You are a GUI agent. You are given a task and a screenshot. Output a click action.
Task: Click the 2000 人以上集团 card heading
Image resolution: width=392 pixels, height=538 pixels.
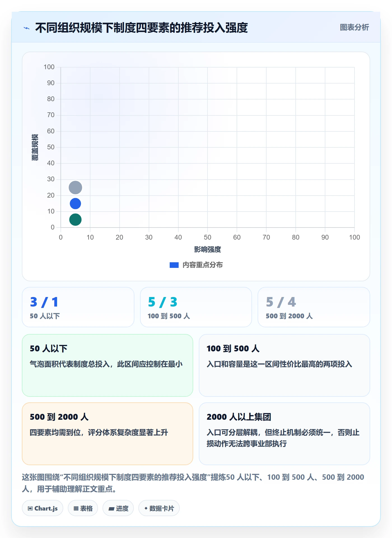click(239, 417)
